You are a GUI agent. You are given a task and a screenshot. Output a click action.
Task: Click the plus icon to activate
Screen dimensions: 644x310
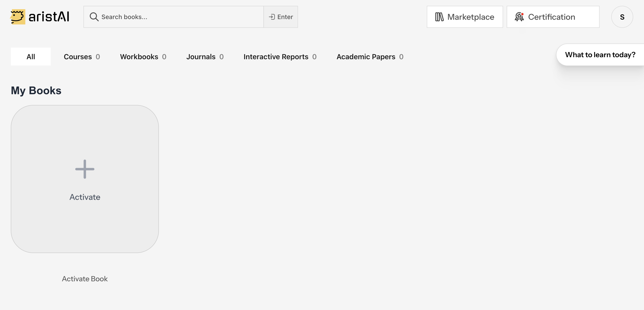point(85,169)
